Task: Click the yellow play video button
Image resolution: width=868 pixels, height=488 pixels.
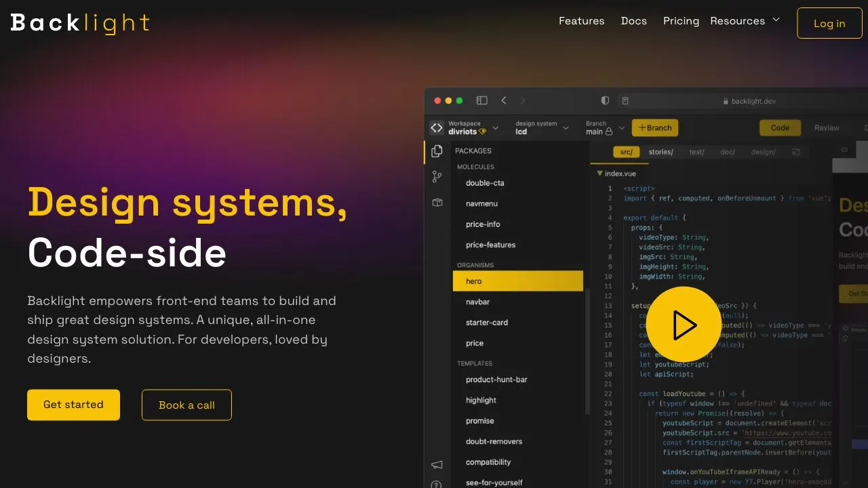Action: [684, 325]
